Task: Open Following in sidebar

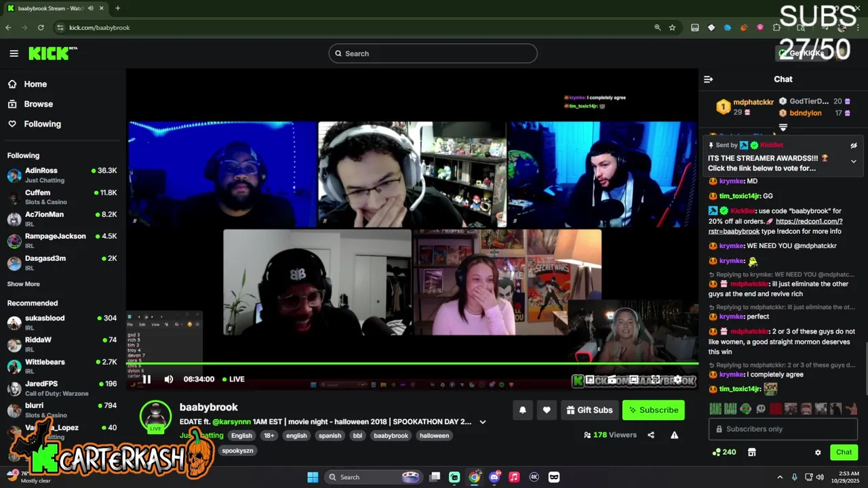Action: pyautogui.click(x=42, y=124)
